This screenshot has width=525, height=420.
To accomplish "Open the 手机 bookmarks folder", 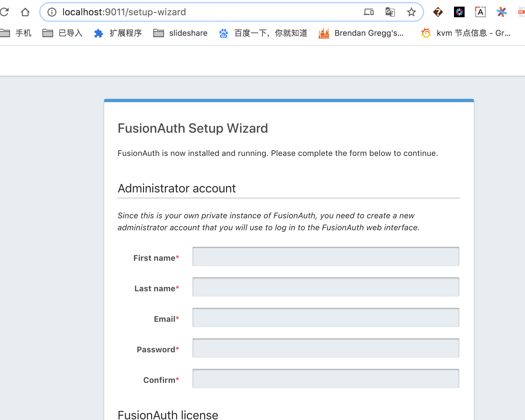I will 15,33.
